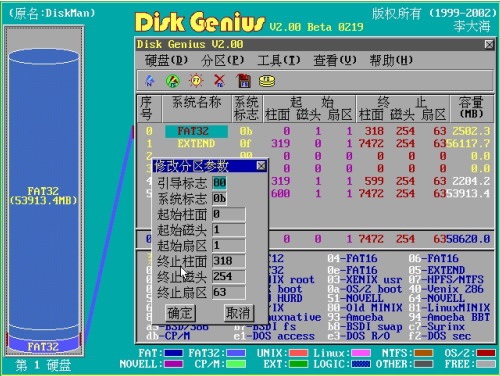Click the floppy disk F8 save icon
Viewport: 500px width, 376px height.
[243, 81]
